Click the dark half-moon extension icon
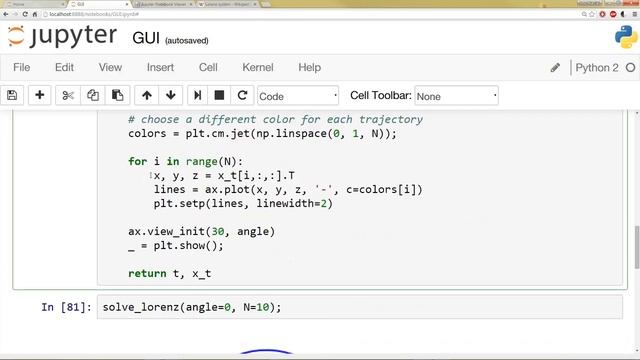640x360 pixels. click(623, 14)
